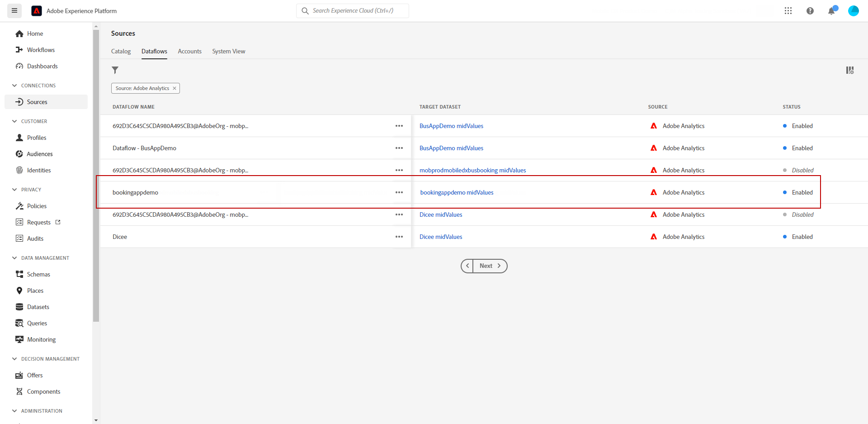Open the app switcher grid icon

coord(788,11)
